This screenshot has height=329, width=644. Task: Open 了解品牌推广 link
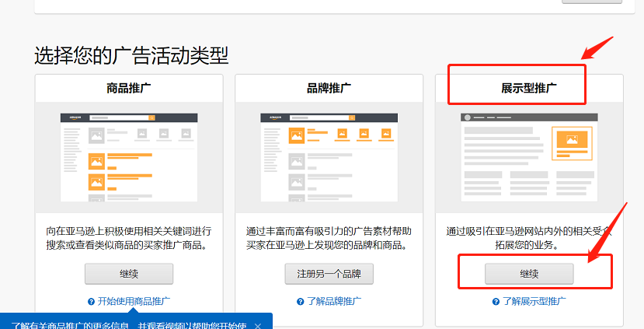point(334,302)
